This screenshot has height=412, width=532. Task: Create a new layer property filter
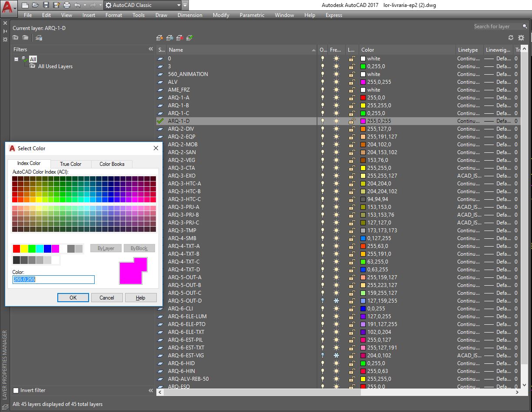click(15, 38)
